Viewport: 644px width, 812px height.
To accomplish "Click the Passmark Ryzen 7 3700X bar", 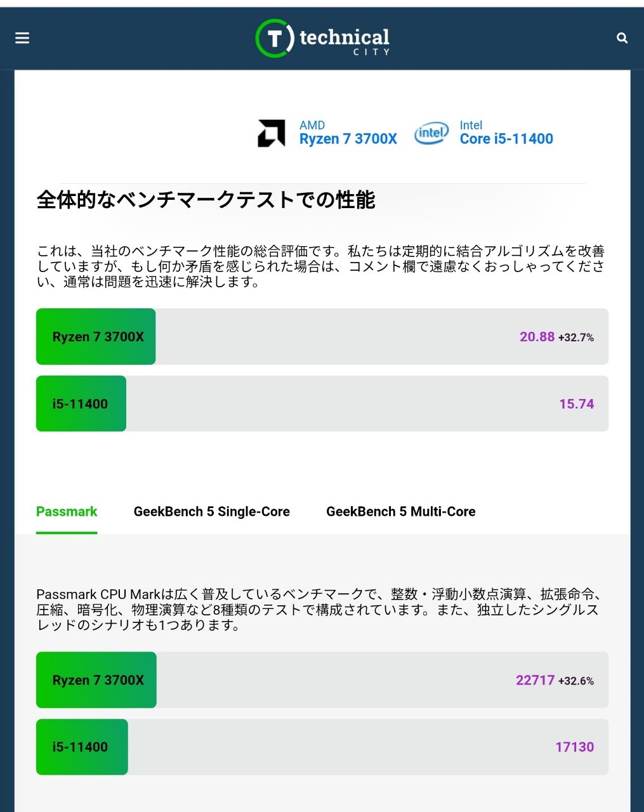I will click(96, 680).
